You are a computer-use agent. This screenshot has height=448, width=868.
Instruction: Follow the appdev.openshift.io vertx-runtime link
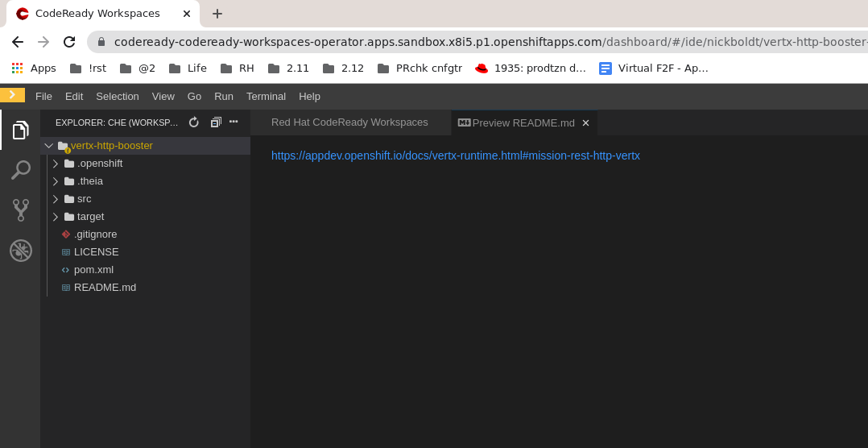[456, 156]
